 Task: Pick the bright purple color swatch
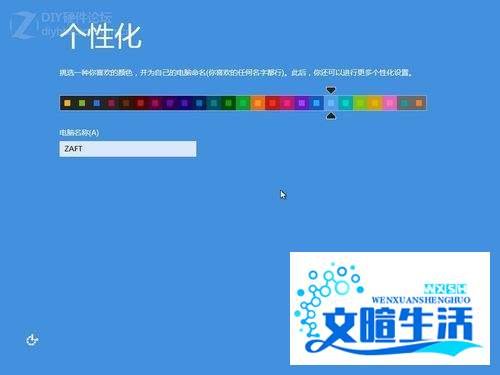click(302, 103)
